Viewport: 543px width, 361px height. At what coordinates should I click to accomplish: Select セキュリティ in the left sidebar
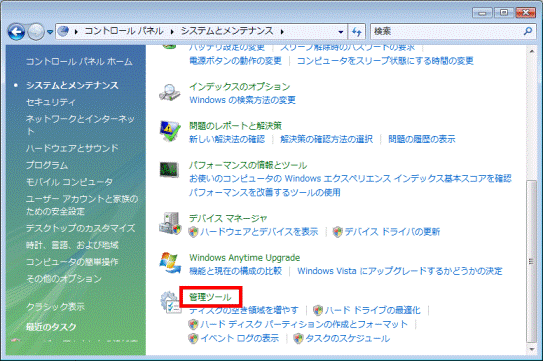click(x=51, y=102)
